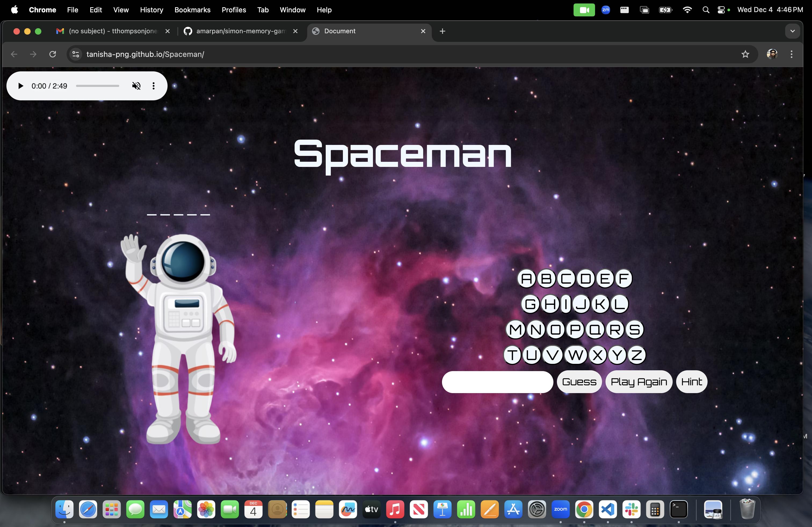The height and width of the screenshot is (527, 812).
Task: View site information icon in address bar
Action: tap(76, 54)
